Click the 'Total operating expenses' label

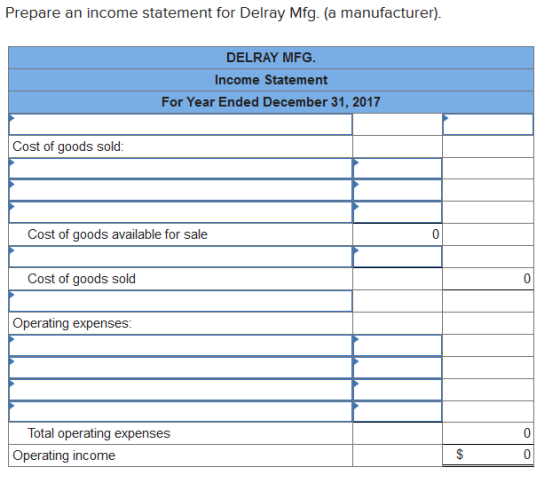pos(99,433)
